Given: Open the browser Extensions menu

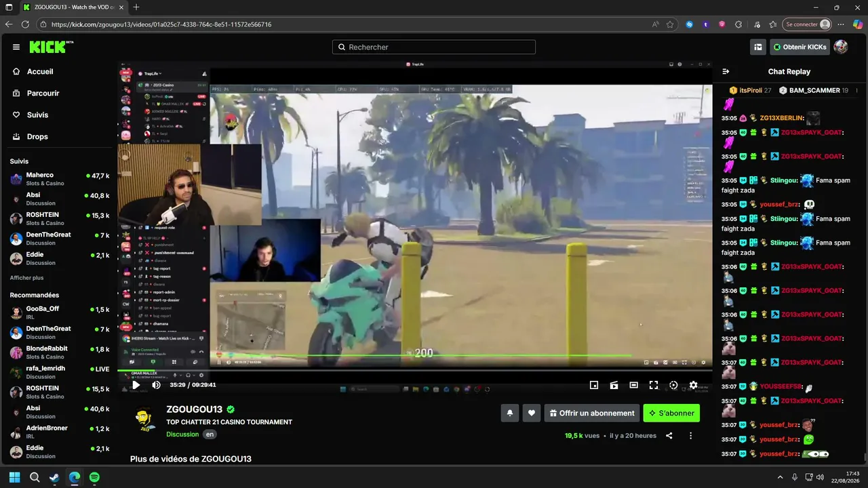Looking at the screenshot, I should (x=740, y=24).
